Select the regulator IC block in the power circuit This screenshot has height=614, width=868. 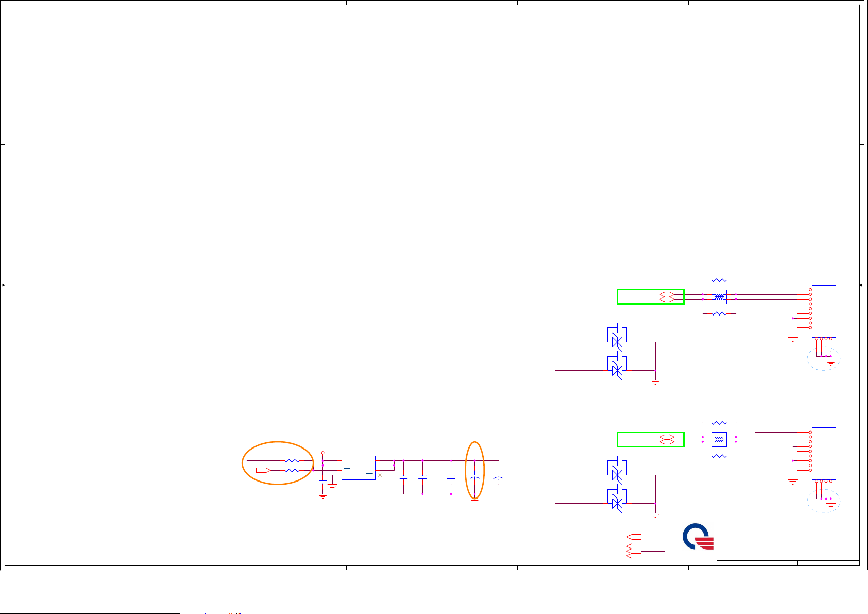pos(359,468)
